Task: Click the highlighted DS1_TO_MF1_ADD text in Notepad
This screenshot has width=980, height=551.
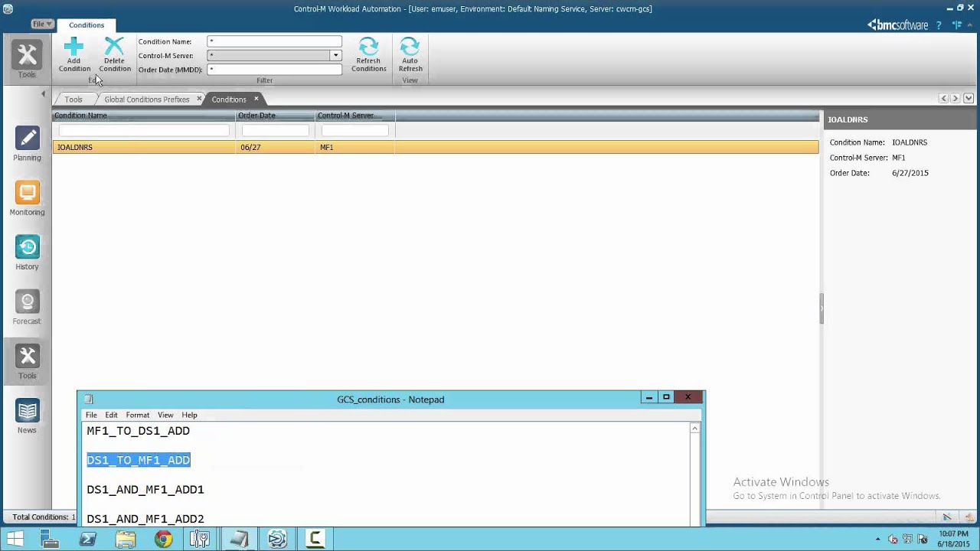Action: click(139, 460)
